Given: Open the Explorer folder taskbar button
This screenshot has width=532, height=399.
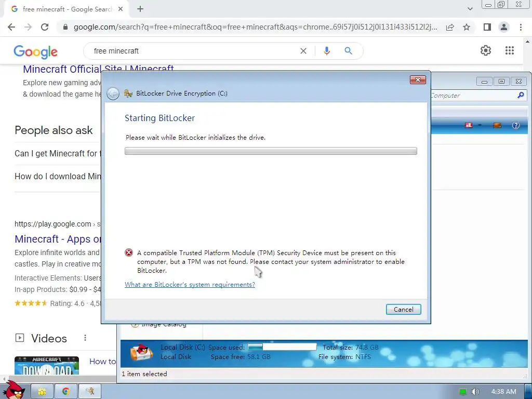Looking at the screenshot, I should [42, 392].
